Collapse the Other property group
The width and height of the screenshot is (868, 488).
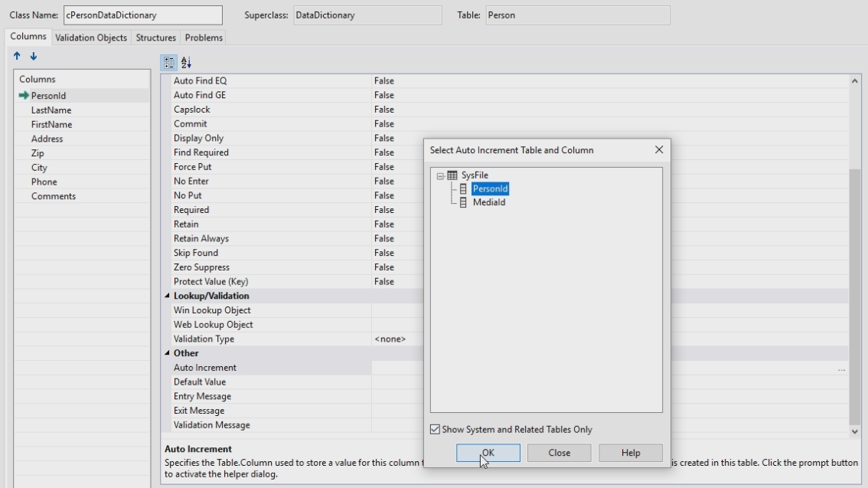[x=168, y=354]
